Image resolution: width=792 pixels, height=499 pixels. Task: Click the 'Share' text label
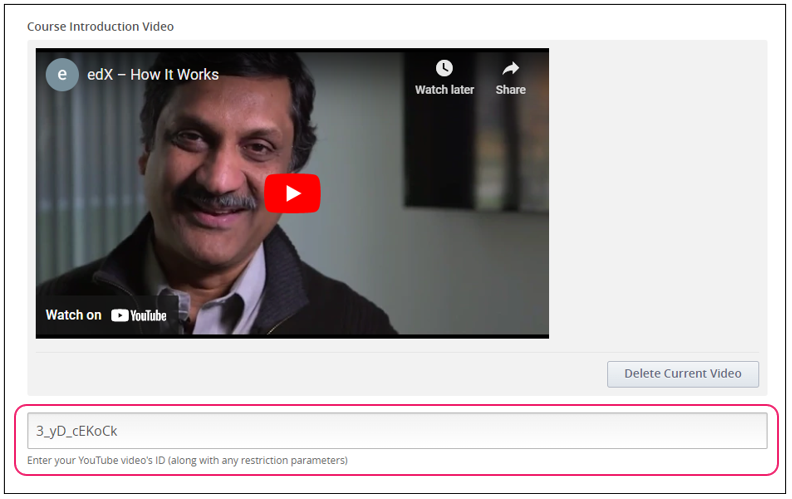510,90
